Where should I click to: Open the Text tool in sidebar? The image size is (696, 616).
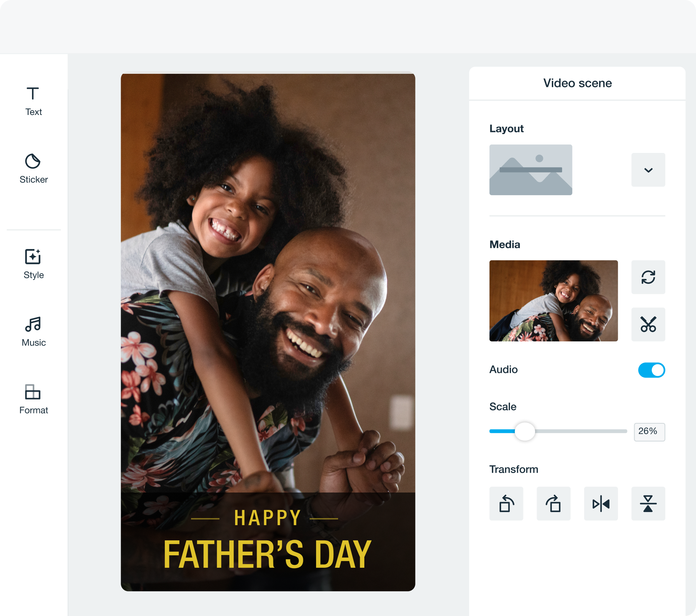33,101
